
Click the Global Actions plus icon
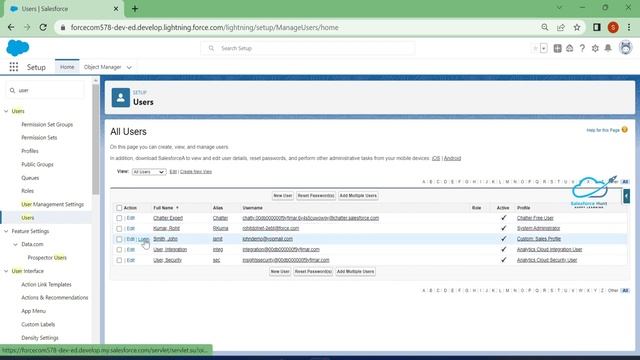[x=557, y=48]
